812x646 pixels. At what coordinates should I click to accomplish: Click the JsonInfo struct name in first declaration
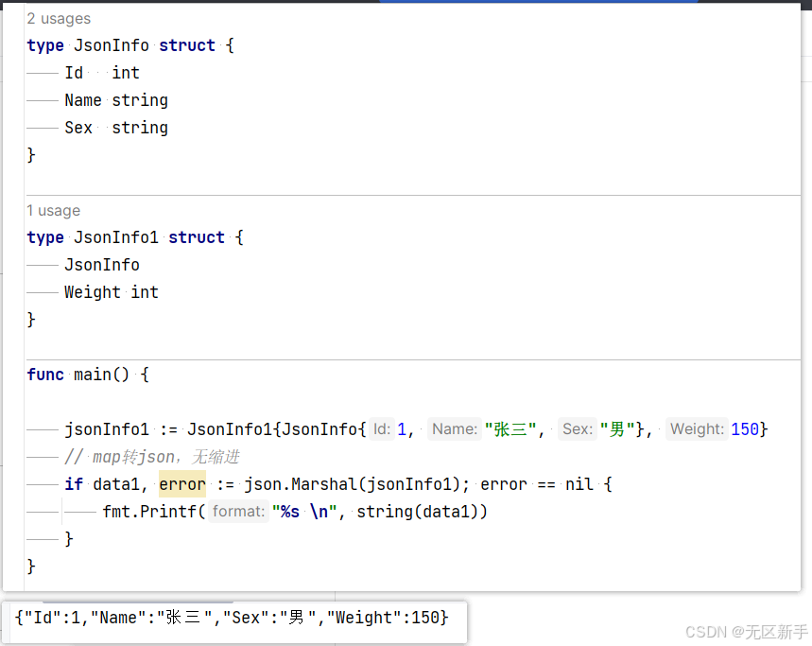[112, 45]
